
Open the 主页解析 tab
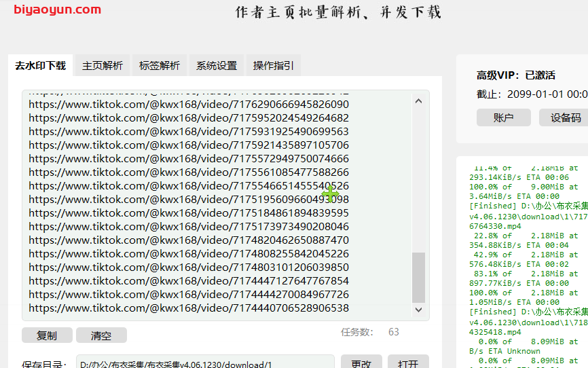[x=103, y=66]
